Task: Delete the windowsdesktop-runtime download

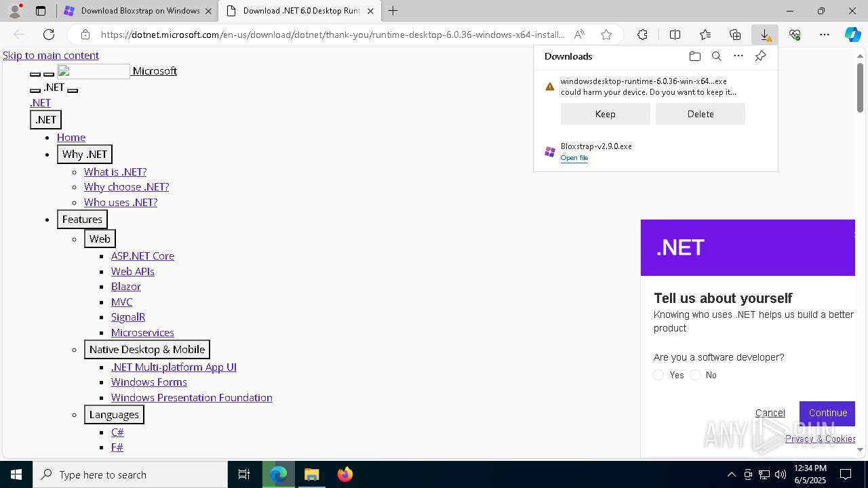Action: click(x=701, y=114)
